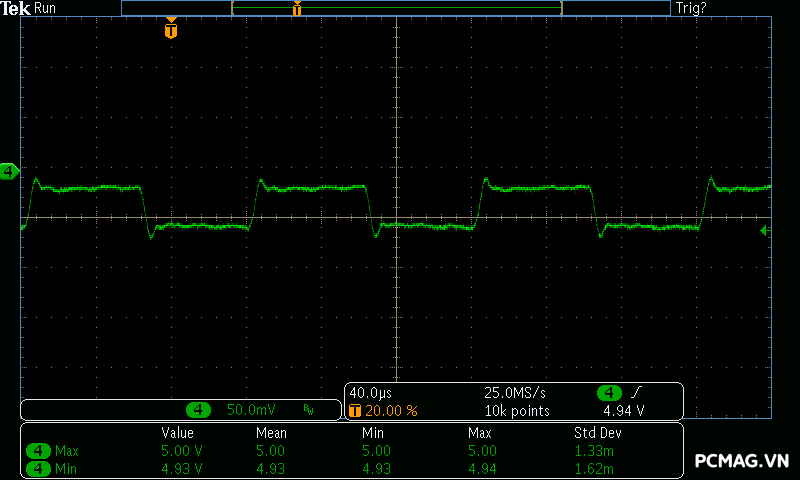
Task: Click the channel 4 badge beside 50.0mV
Action: pos(199,410)
